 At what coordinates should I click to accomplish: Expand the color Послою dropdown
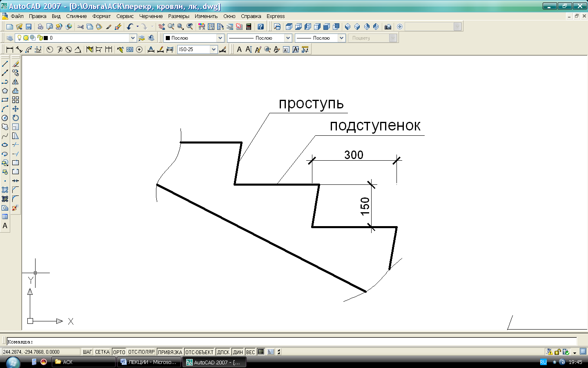(x=220, y=38)
